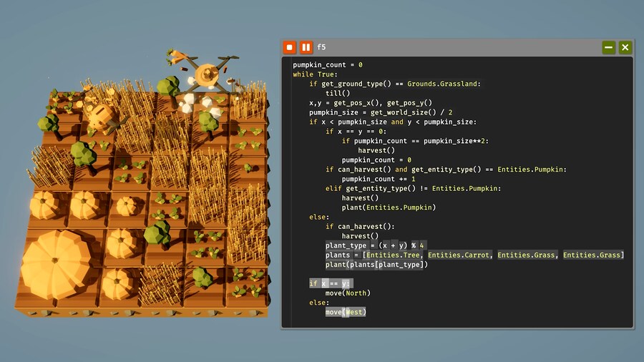Click Entities.Tree in the plants list
This screenshot has height=362, width=644.
click(x=394, y=255)
